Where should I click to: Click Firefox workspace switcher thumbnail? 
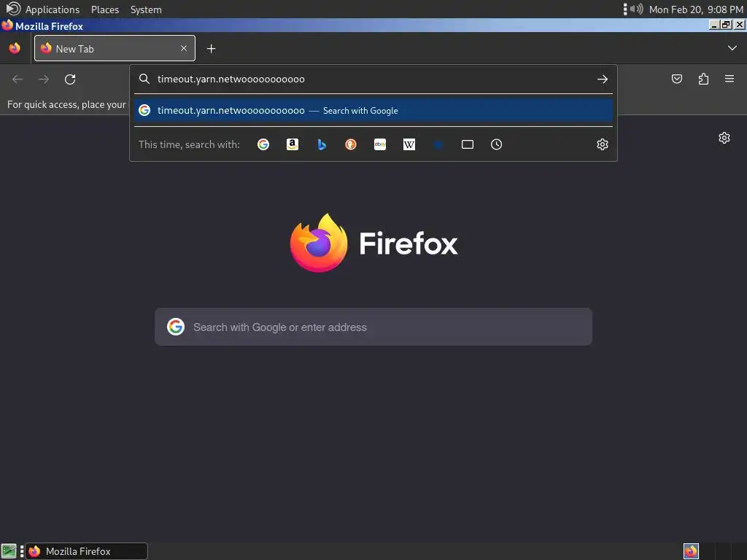pos(691,551)
